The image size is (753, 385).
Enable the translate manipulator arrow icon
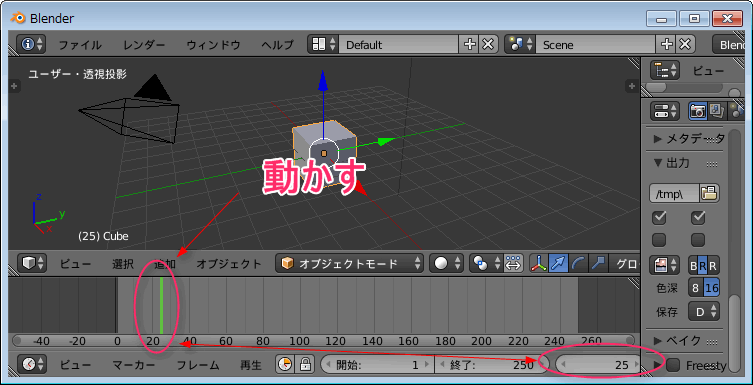click(559, 263)
